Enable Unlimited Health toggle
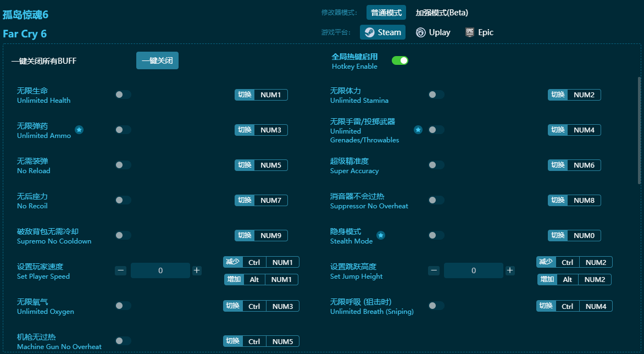Screen dimensions: 644x354 click(123, 95)
